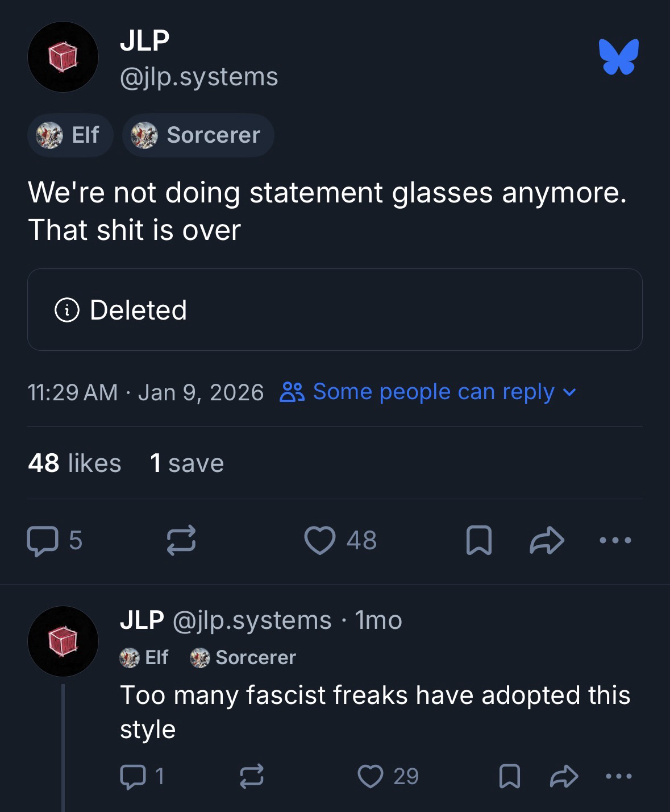This screenshot has width=670, height=812.
Task: View the 1 save count
Action: tap(187, 463)
